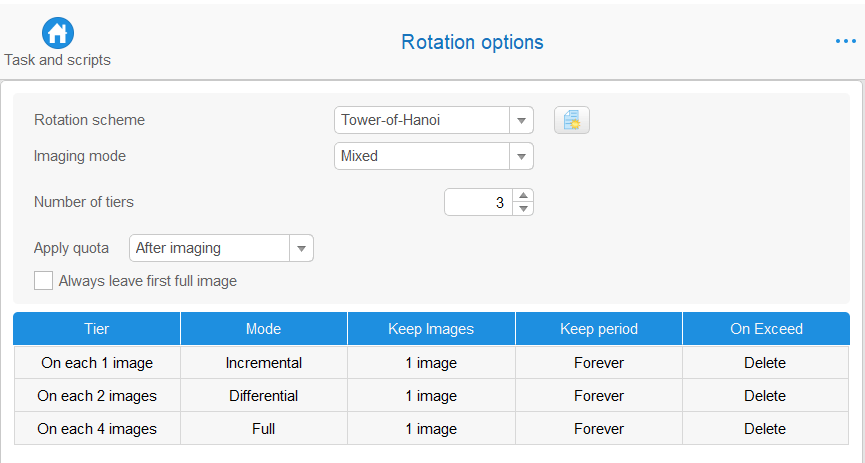865x463 pixels.
Task: Enable Always leave first full image checkbox
Action: pos(44,281)
